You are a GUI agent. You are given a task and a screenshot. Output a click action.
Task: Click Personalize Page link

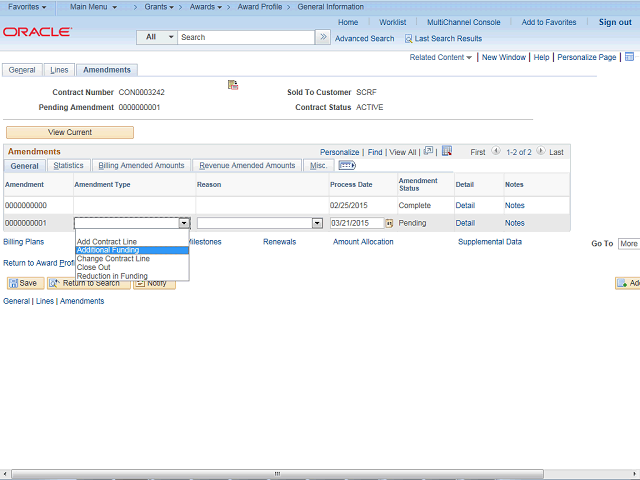(587, 57)
